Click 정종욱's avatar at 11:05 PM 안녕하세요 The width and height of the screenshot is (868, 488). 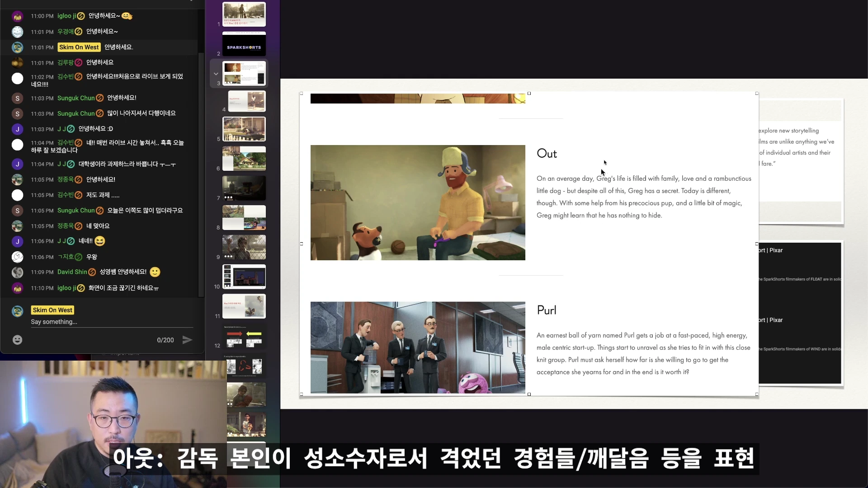(x=17, y=180)
